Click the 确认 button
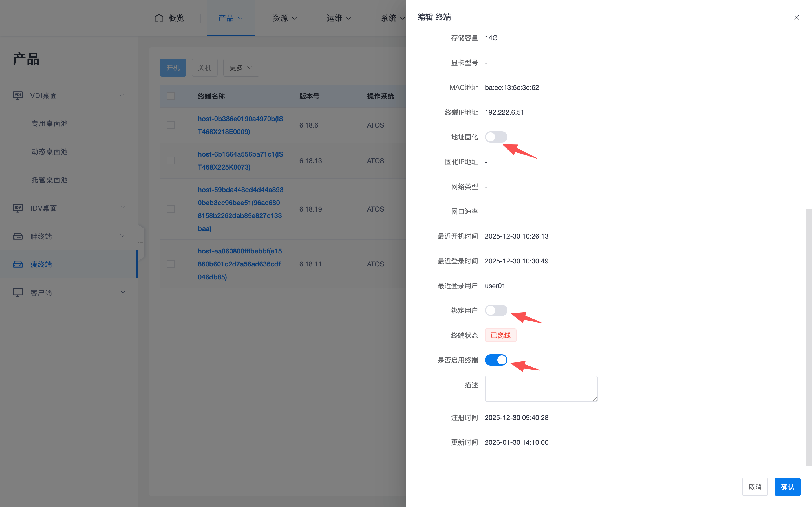 click(787, 487)
